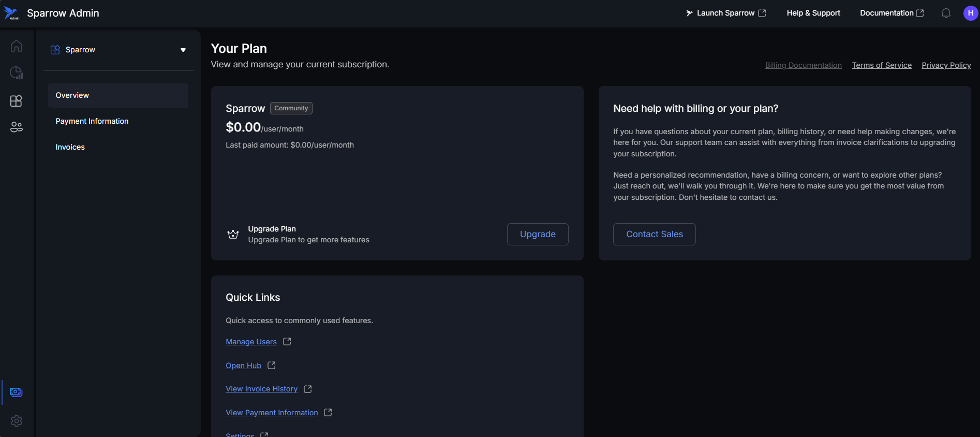Screen dimensions: 980x437
Task: Open the user avatar H profile
Action: pos(970,13)
